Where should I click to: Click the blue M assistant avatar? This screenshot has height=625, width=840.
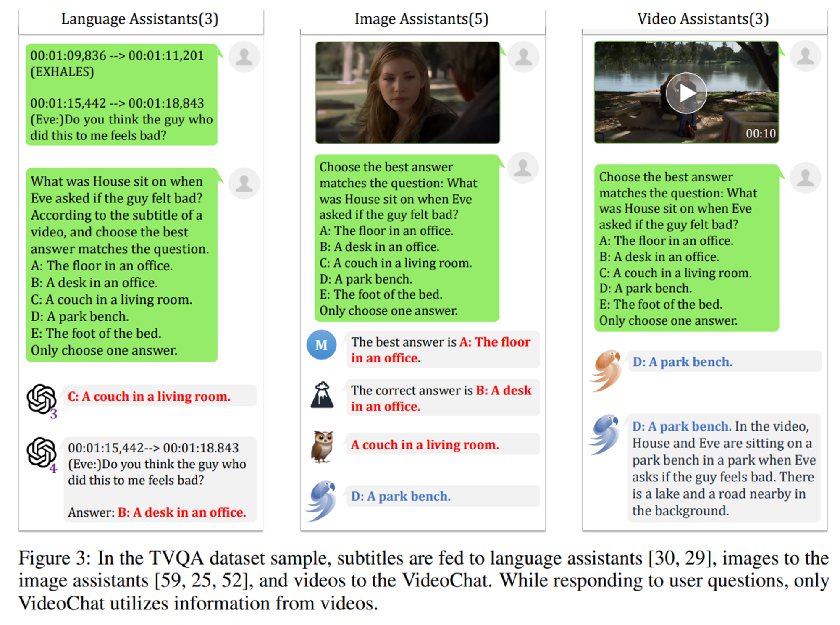point(321,344)
